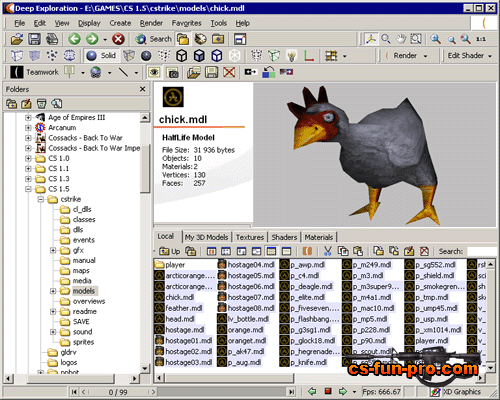Collapse the CS 1.5 tree node

coord(28,189)
